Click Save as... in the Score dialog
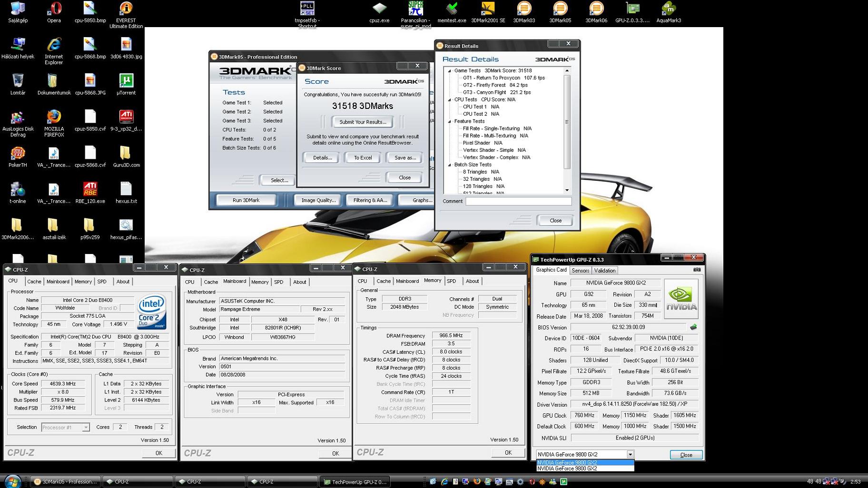 tap(405, 157)
